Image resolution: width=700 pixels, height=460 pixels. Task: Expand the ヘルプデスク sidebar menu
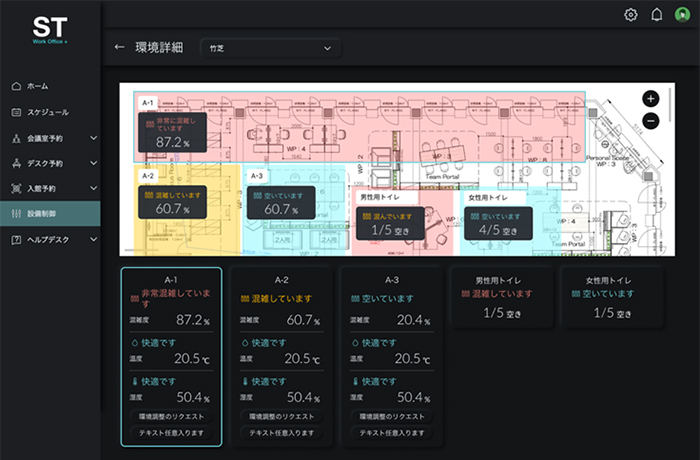[x=94, y=239]
